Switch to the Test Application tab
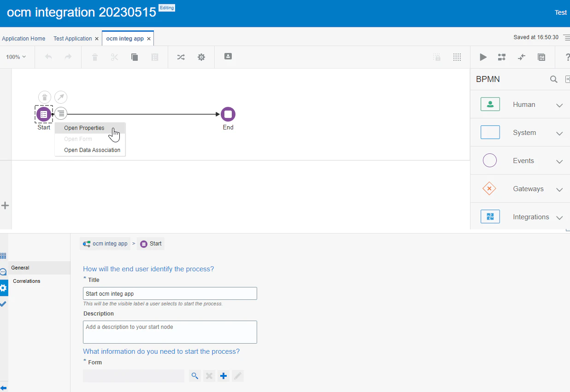This screenshot has height=392, width=570. (x=72, y=39)
